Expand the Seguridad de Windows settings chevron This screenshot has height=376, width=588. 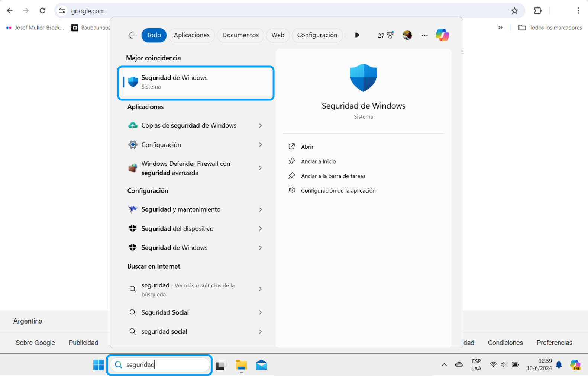tap(261, 248)
